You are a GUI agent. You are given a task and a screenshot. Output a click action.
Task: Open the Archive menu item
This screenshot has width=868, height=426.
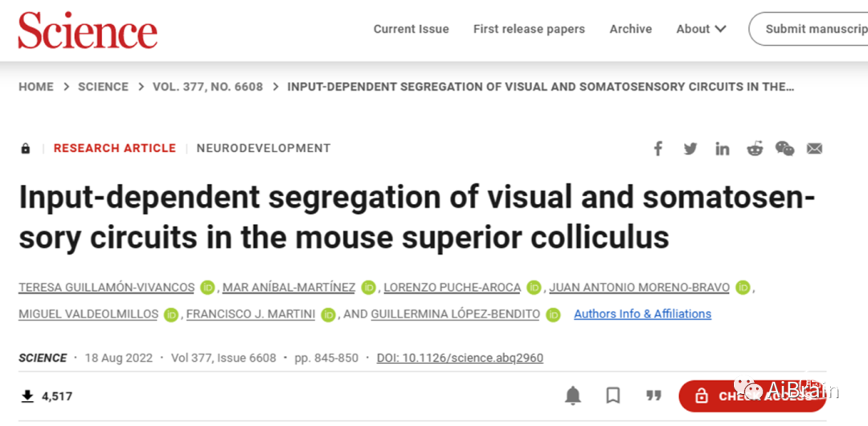630,29
